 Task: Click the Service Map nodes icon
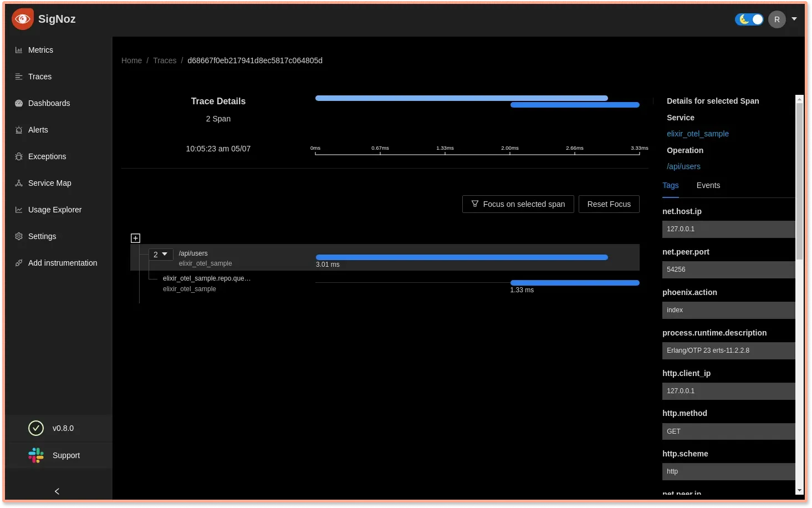[x=19, y=183]
